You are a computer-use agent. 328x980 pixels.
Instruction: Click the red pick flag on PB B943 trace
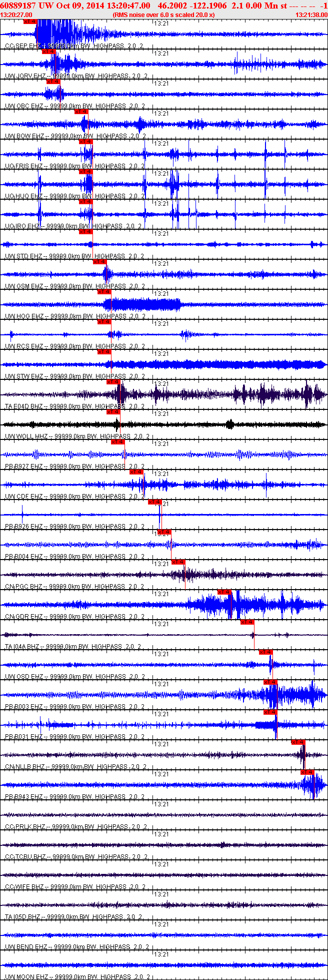click(x=307, y=772)
